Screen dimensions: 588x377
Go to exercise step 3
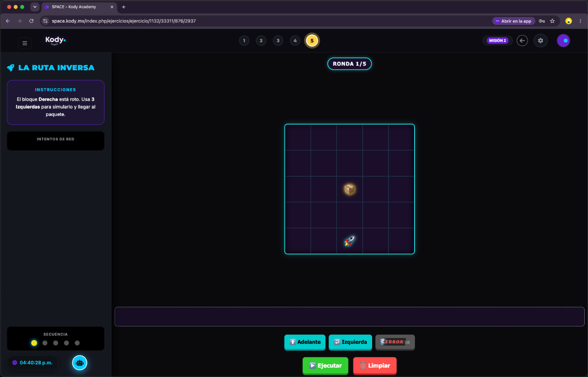pyautogui.click(x=278, y=40)
